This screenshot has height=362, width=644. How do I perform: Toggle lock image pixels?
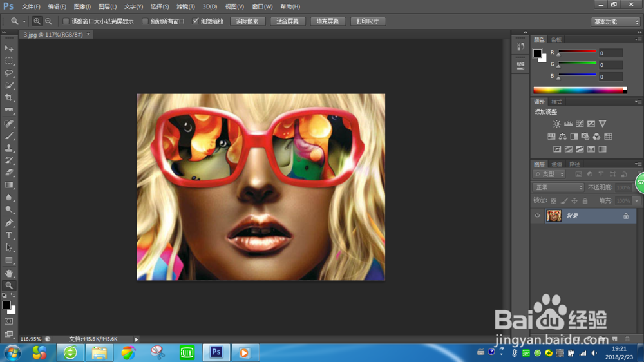tap(564, 201)
